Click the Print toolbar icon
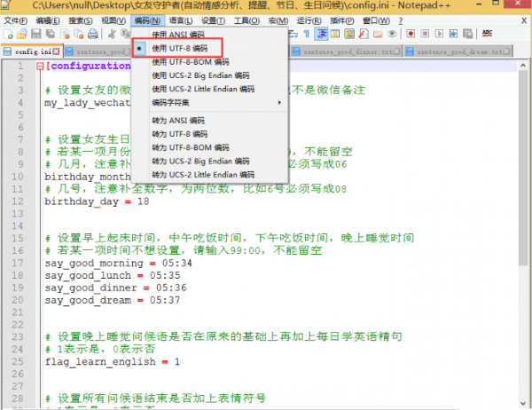This screenshot has width=532, height=410. (92, 34)
